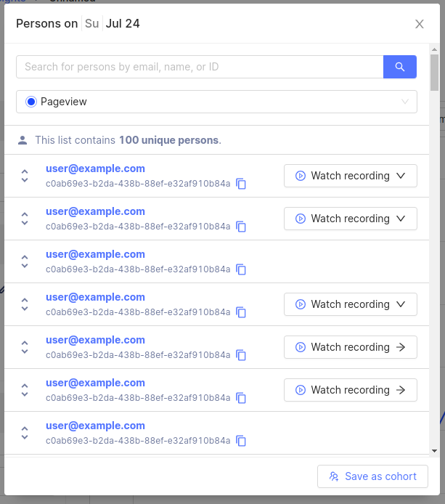Copy the first person's distinct ID

242,184
